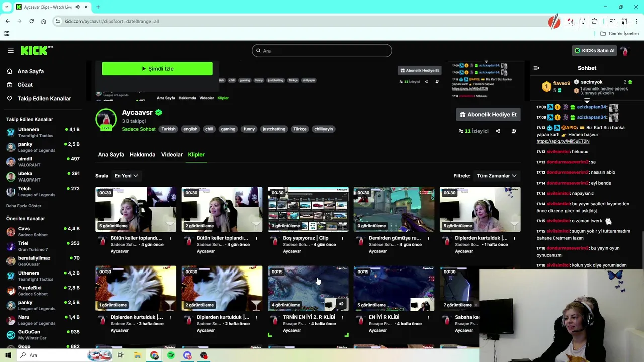
Task: Open berataliyilmaz GeoGuessr channel
Action: [x=43, y=261]
